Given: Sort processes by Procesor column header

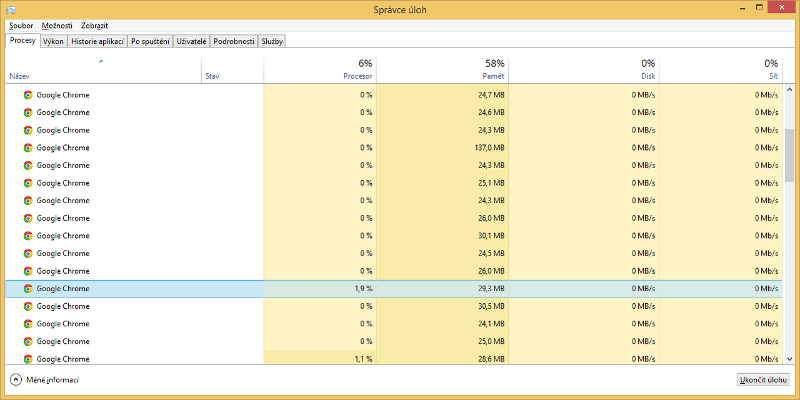Looking at the screenshot, I should 320,69.
